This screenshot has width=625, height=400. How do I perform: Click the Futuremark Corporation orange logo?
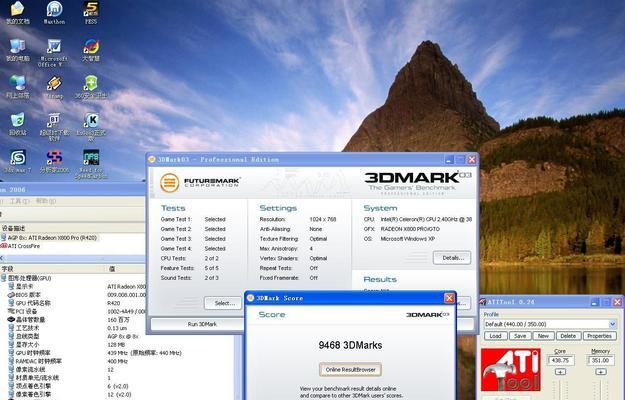169,182
